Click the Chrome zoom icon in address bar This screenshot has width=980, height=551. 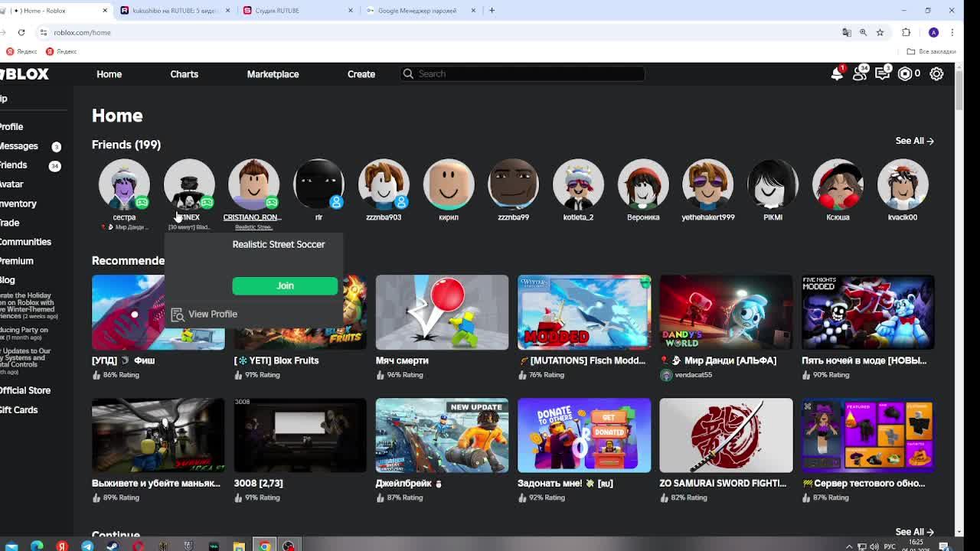coord(863,32)
